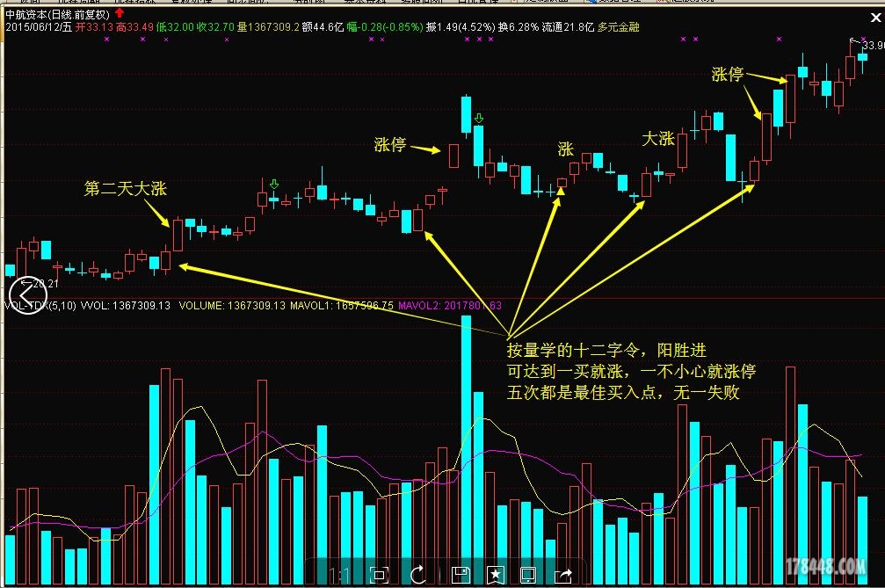Click the fit-to-window icon
This screenshot has height=588, width=885.
pos(379,575)
